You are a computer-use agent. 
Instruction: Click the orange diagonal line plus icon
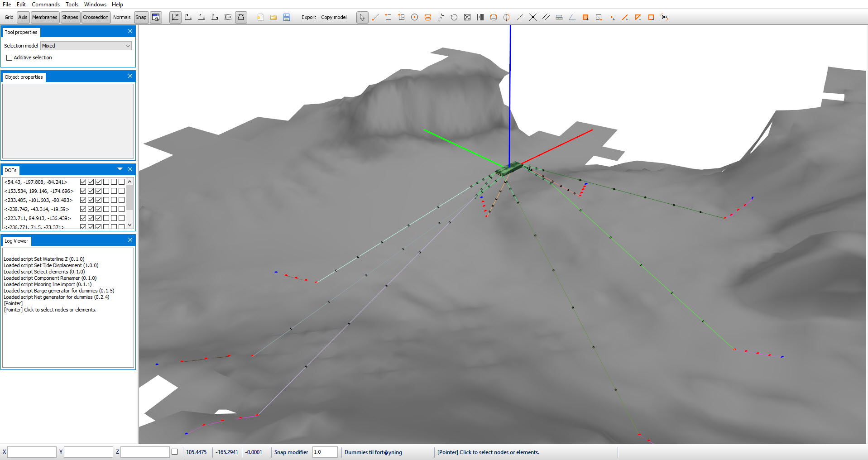click(625, 17)
